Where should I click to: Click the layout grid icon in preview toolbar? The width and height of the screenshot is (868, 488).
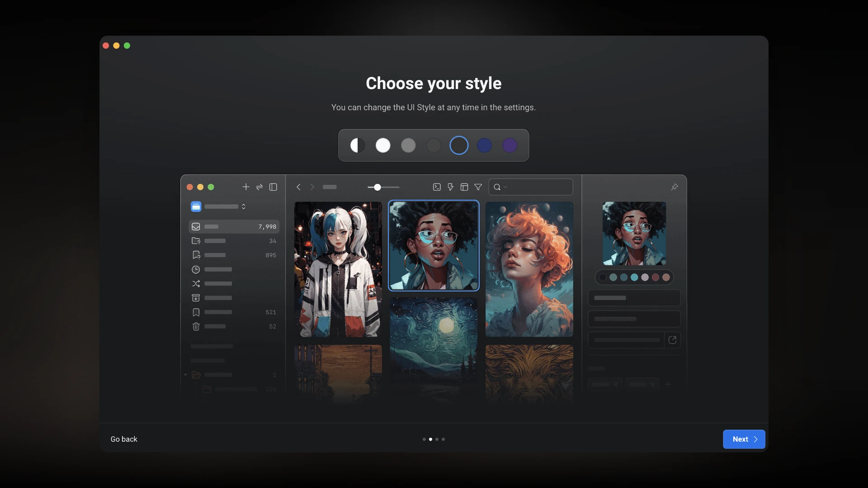(464, 187)
